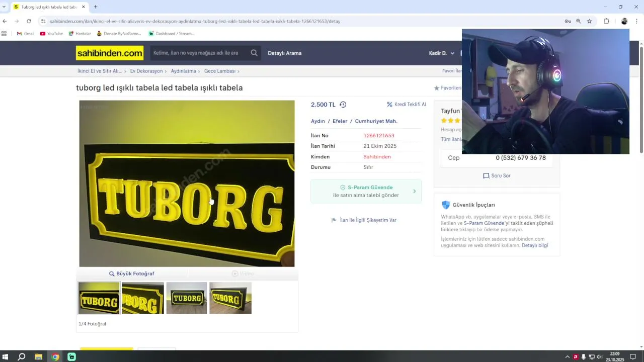The image size is (644, 362).
Task: Select the fourth TUBORG thumbnail
Action: click(x=230, y=298)
